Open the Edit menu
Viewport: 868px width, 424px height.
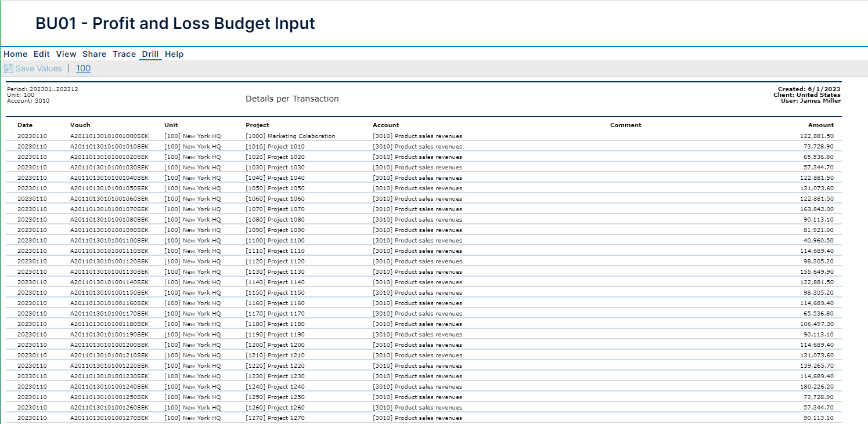[x=41, y=53]
